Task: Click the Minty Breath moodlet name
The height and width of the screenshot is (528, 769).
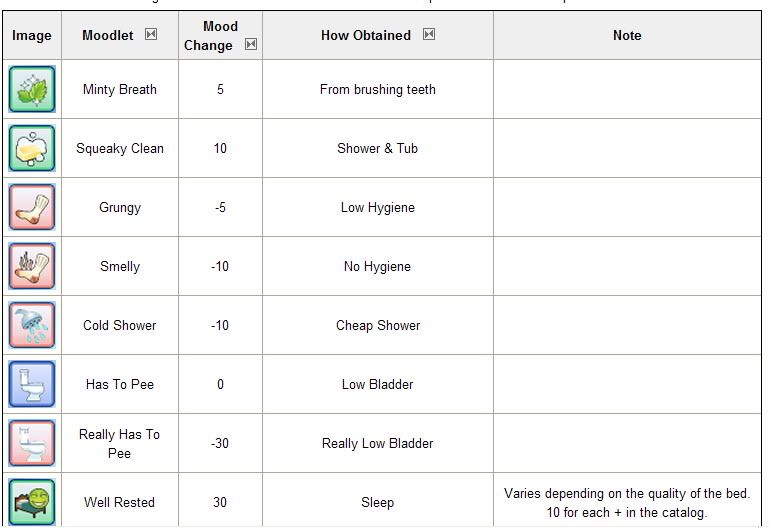Action: click(x=120, y=89)
